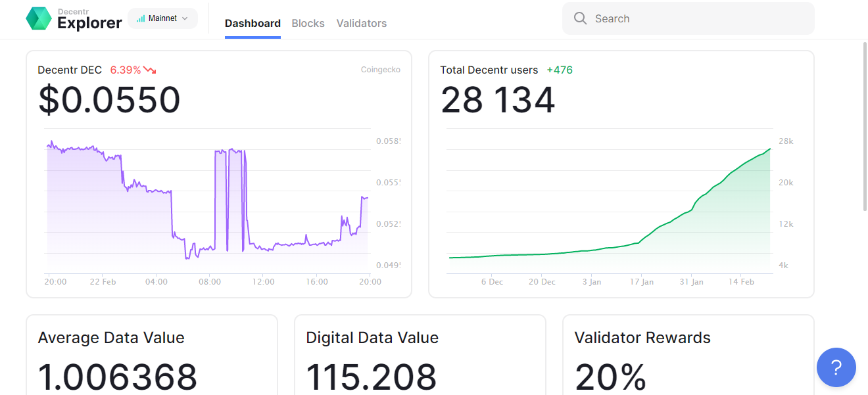Click the Decentr green hexagon logo
The height and width of the screenshot is (395, 868).
[x=39, y=18]
